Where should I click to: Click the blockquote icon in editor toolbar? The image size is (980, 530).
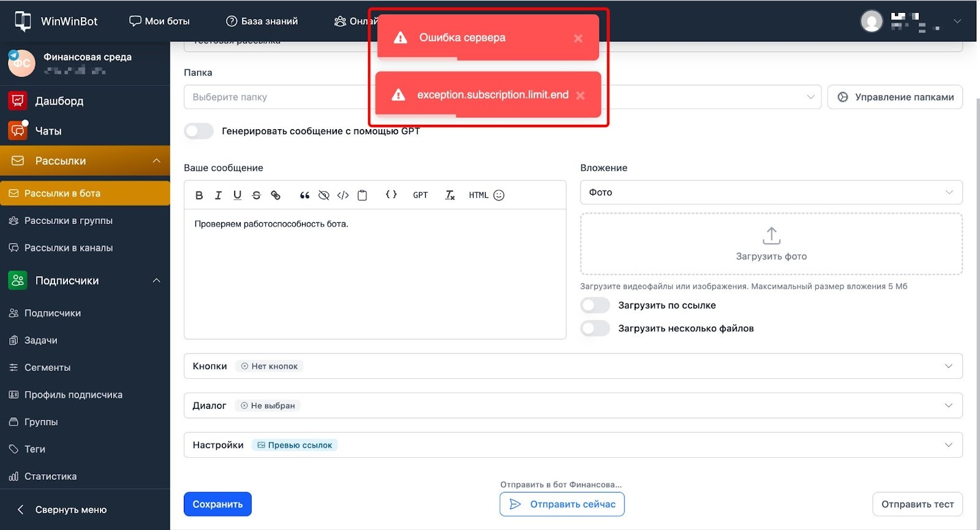click(x=304, y=195)
